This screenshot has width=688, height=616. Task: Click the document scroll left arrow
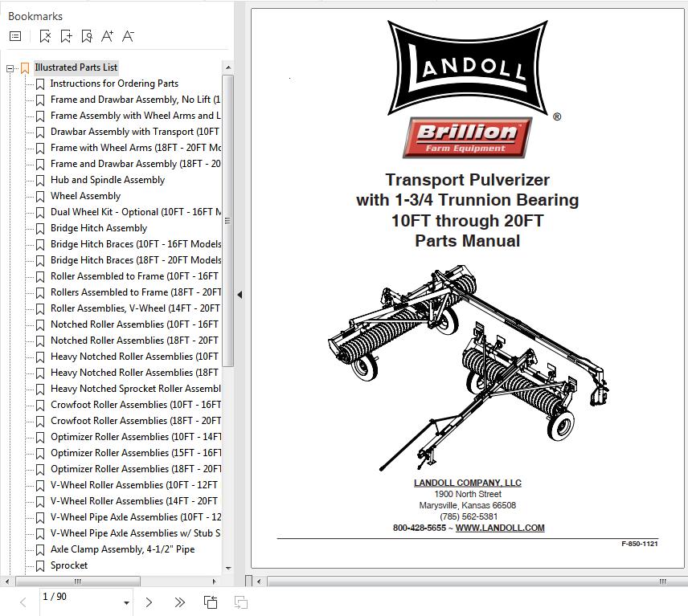coord(259,581)
